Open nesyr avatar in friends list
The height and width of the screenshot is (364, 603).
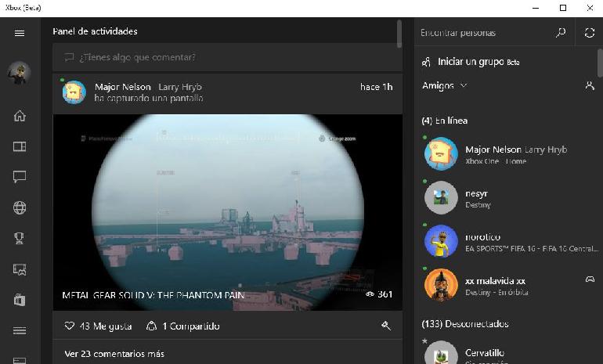(441, 197)
